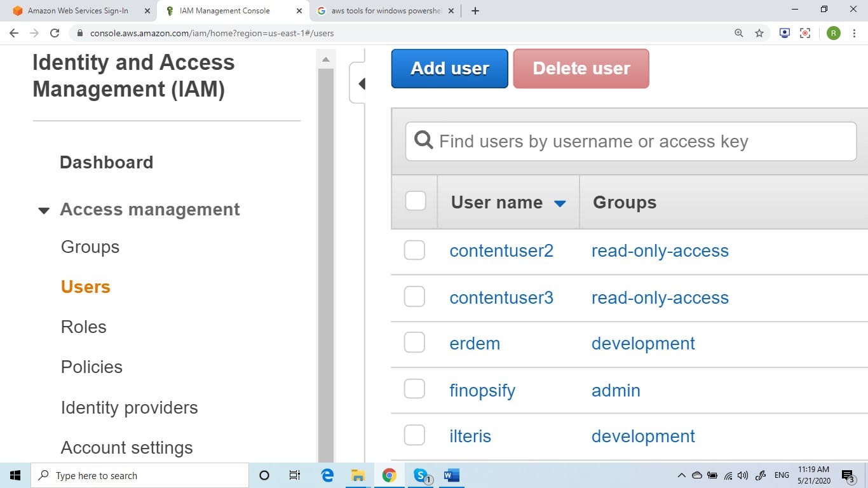868x488 pixels.
Task: Open the Chrome profile avatar menu
Action: tap(833, 33)
